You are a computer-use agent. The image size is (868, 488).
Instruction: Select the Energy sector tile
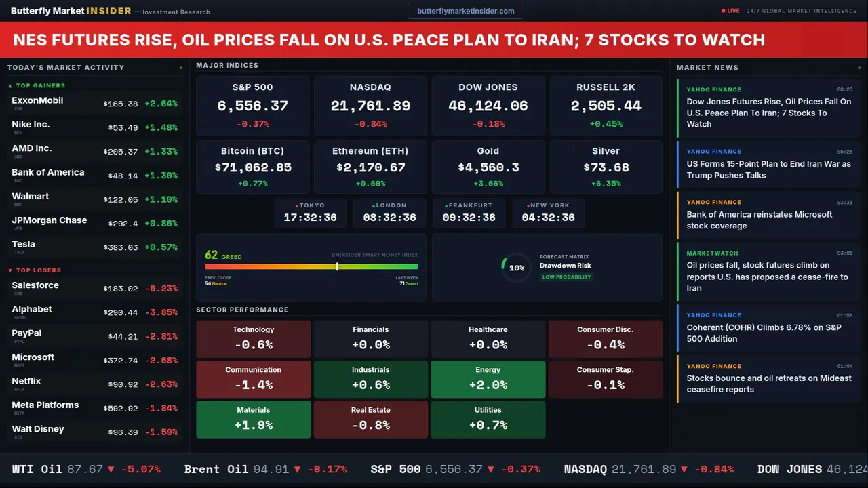tap(488, 379)
